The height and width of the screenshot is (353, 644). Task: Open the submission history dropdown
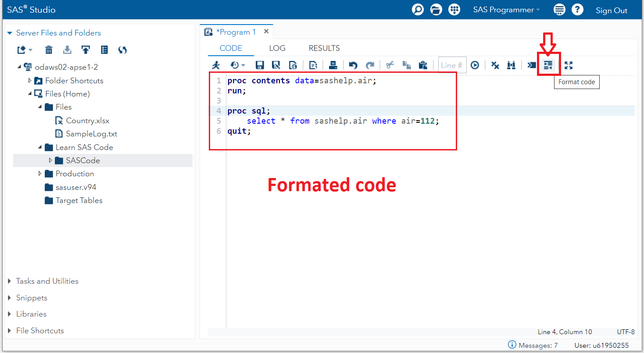[x=238, y=65]
